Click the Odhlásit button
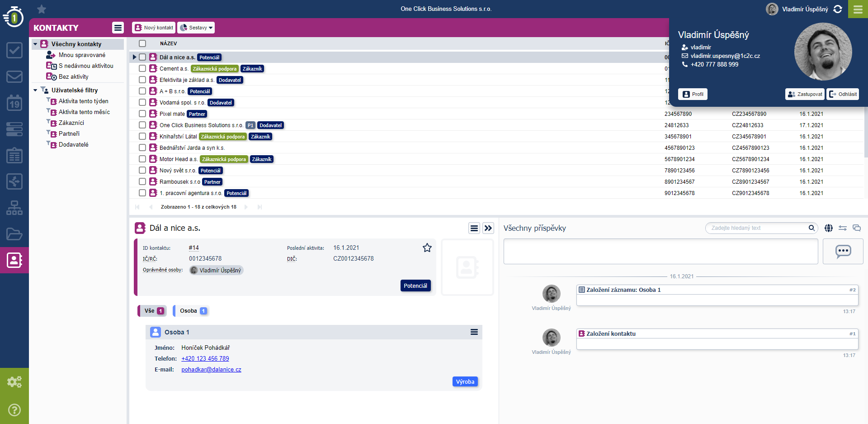The height and width of the screenshot is (424, 868). (843, 94)
